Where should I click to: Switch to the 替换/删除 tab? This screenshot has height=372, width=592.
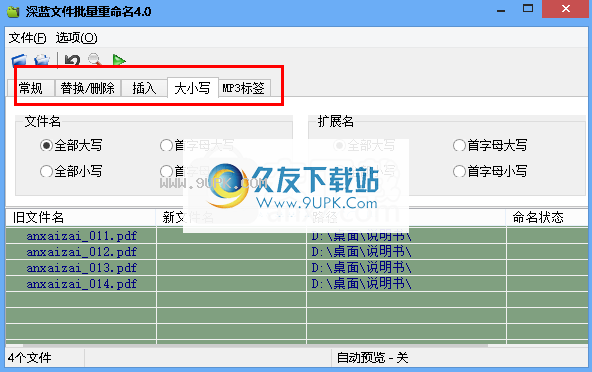click(88, 88)
